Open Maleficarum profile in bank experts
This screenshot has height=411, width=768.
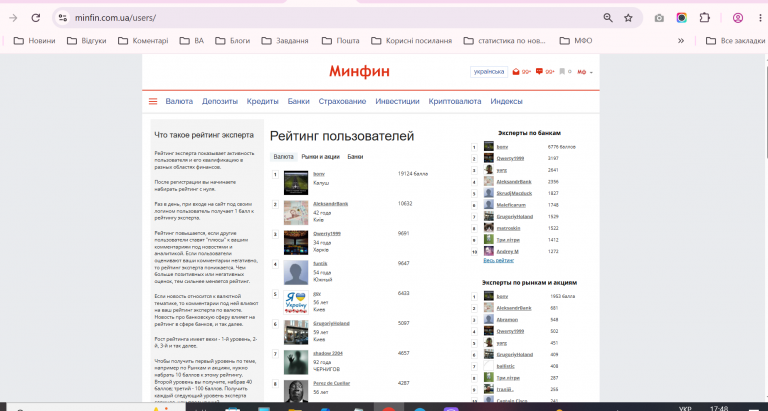(x=511, y=205)
